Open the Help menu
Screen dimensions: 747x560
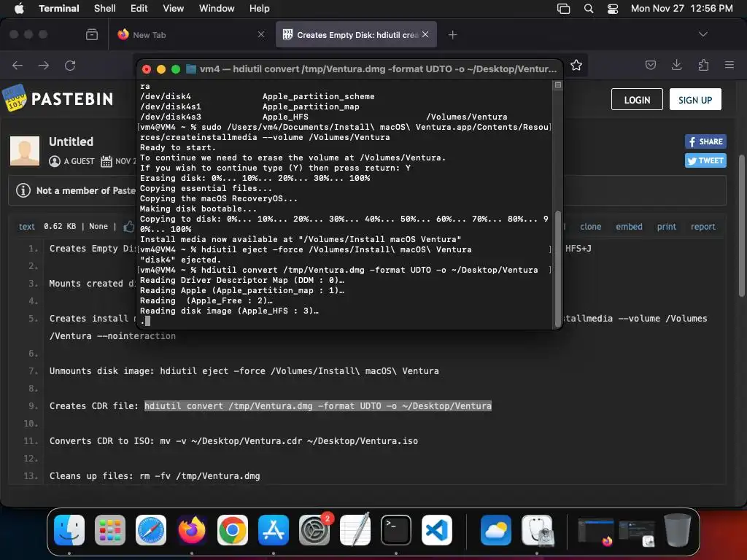click(x=259, y=9)
